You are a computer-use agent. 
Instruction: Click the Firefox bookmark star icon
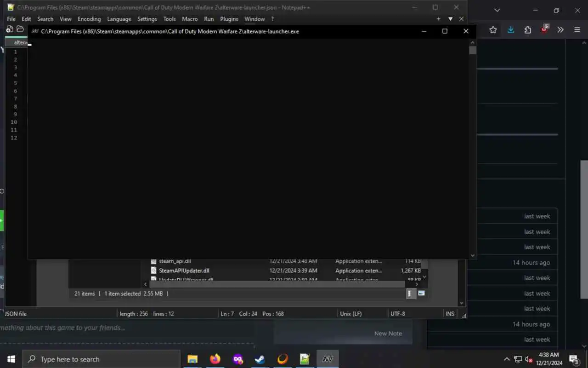[493, 29]
